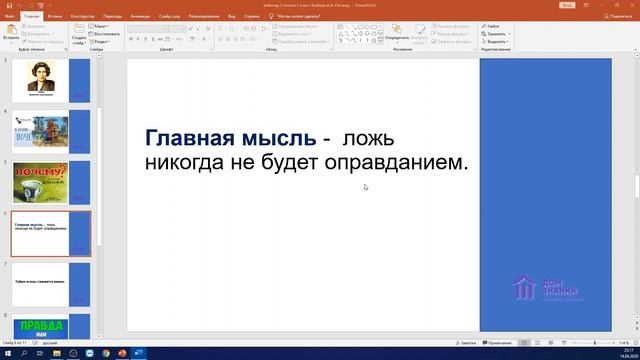Screen dimensions: 640x360
Task: Click the language indicator 'русский'
Action: (50, 343)
